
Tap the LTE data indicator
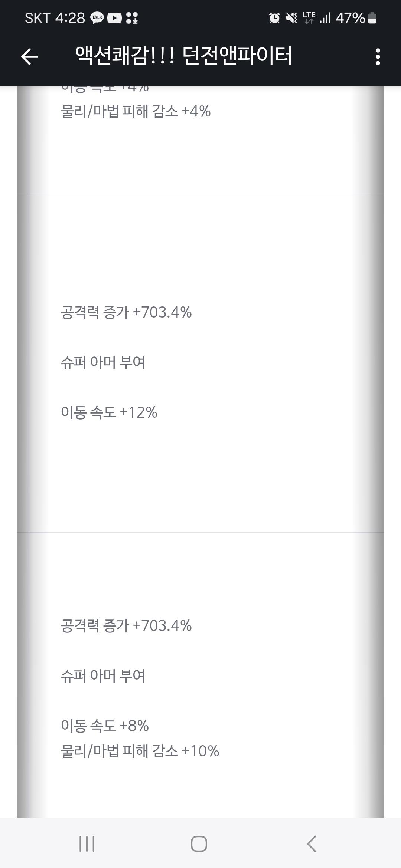pos(309,17)
